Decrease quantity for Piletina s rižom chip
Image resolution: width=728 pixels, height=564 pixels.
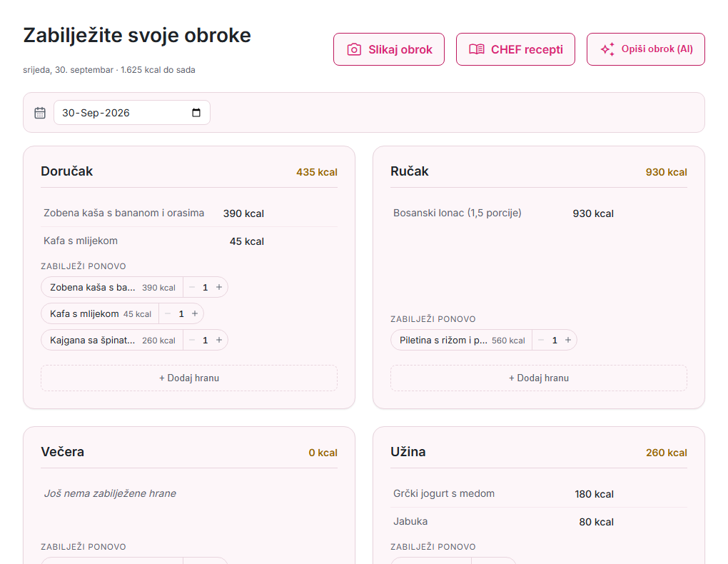(x=541, y=340)
